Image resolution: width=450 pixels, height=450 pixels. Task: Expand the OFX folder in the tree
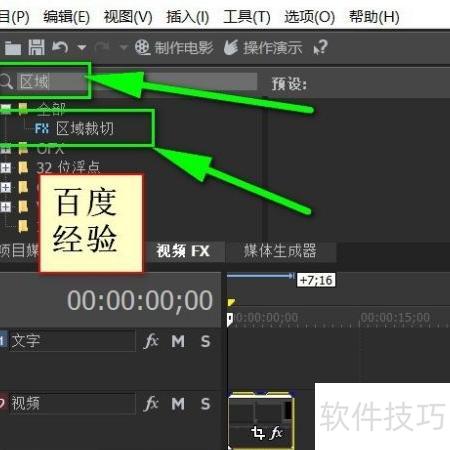[x=6, y=149]
